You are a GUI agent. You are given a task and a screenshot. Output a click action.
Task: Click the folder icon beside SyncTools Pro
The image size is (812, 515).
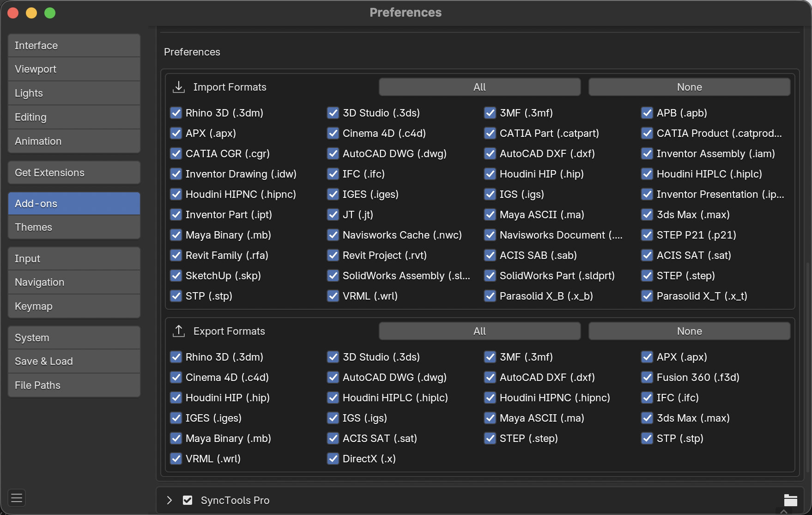click(790, 500)
